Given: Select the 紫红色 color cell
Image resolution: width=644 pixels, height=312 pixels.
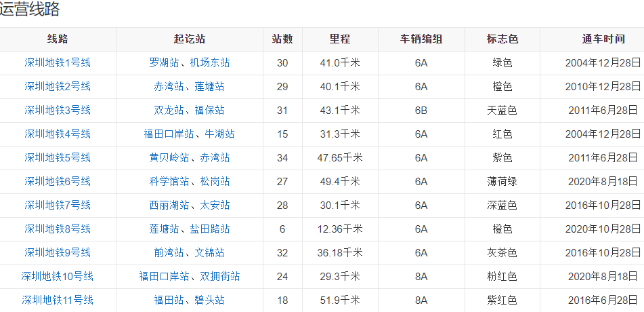Looking at the screenshot, I should (502, 300).
